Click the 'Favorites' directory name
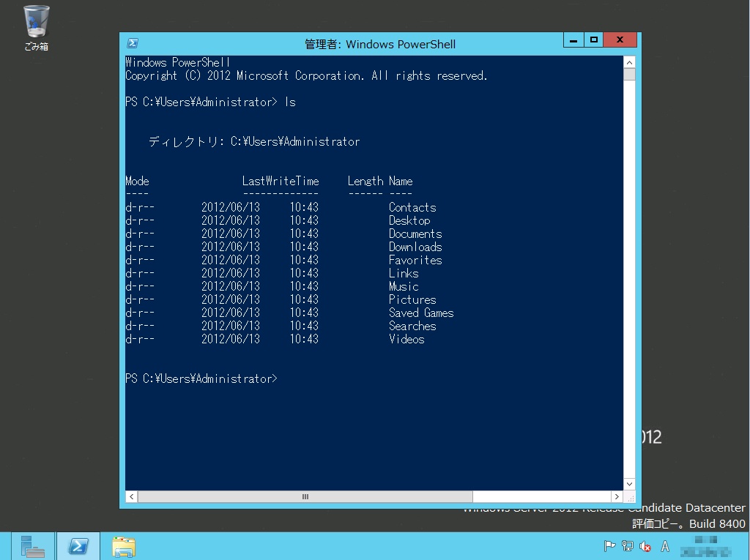Viewport: 750px width, 560px height. [415, 260]
